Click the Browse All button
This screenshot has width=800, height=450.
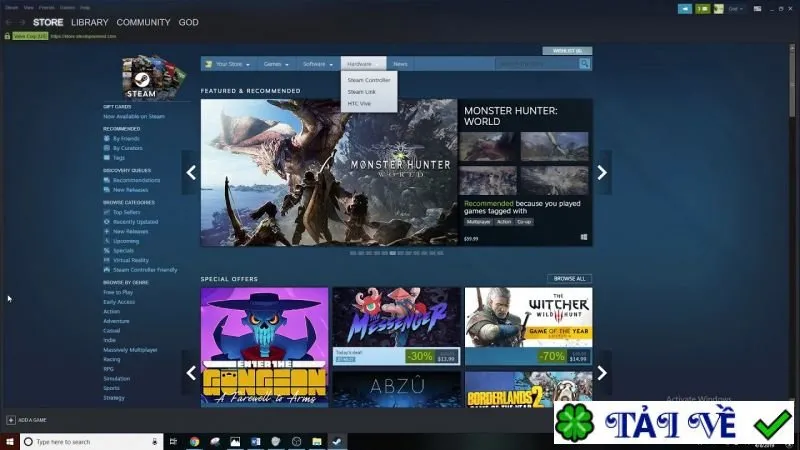[569, 279]
